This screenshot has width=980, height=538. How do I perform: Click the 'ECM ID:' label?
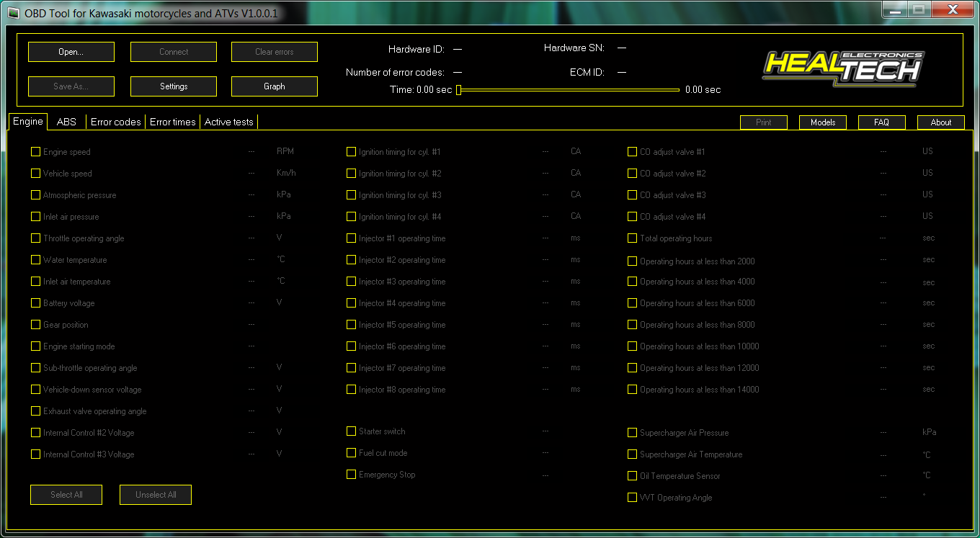(x=587, y=73)
